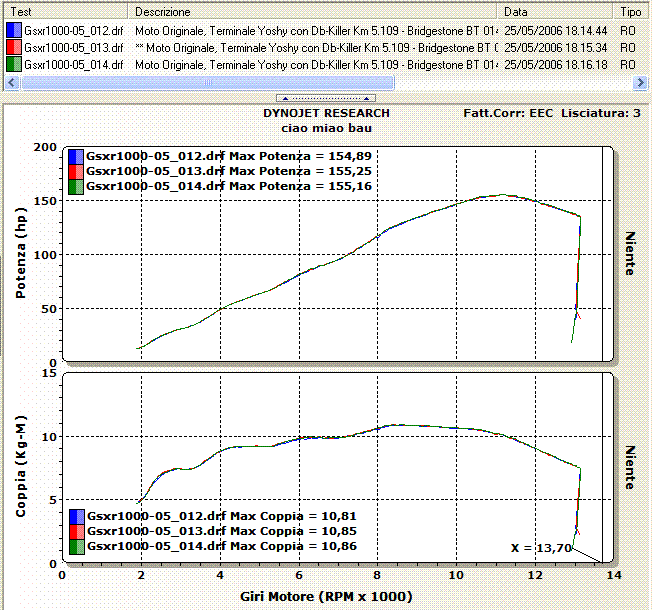Click the green Max Coppia legend swatch

tap(77, 547)
